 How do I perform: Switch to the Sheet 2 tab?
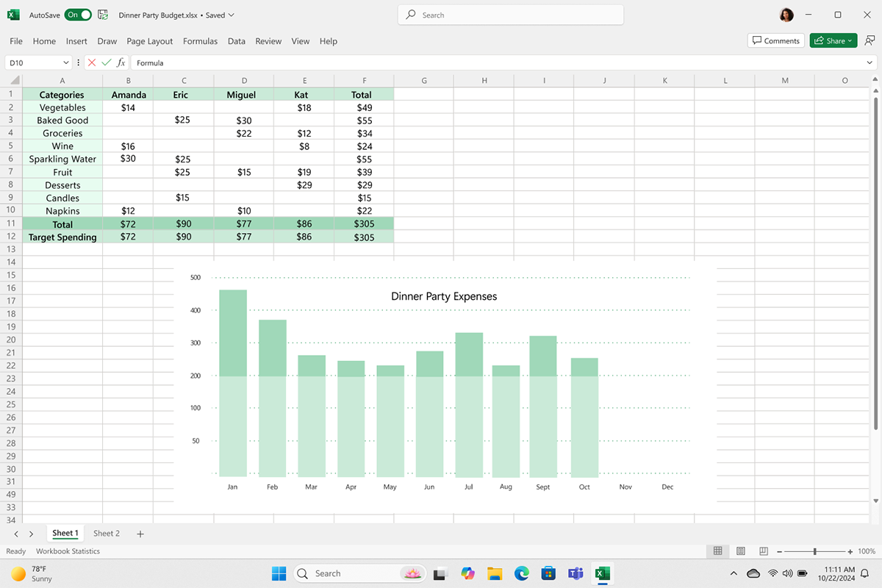coord(107,534)
